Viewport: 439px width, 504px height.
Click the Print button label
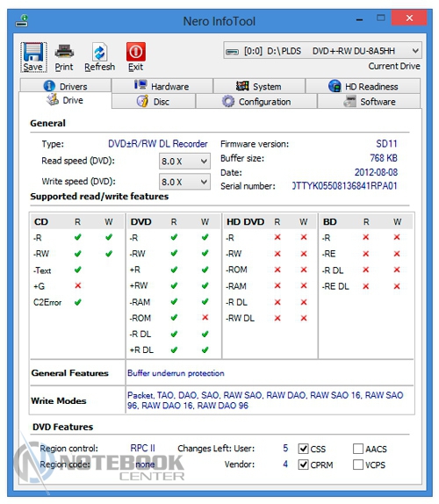(x=64, y=67)
